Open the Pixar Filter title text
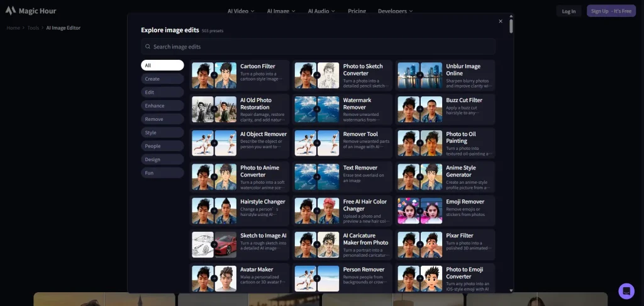644x306 pixels. click(460, 235)
